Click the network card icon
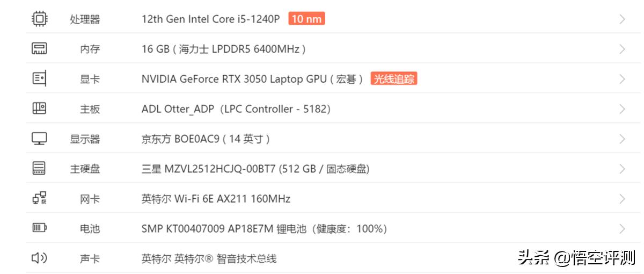 39,198
